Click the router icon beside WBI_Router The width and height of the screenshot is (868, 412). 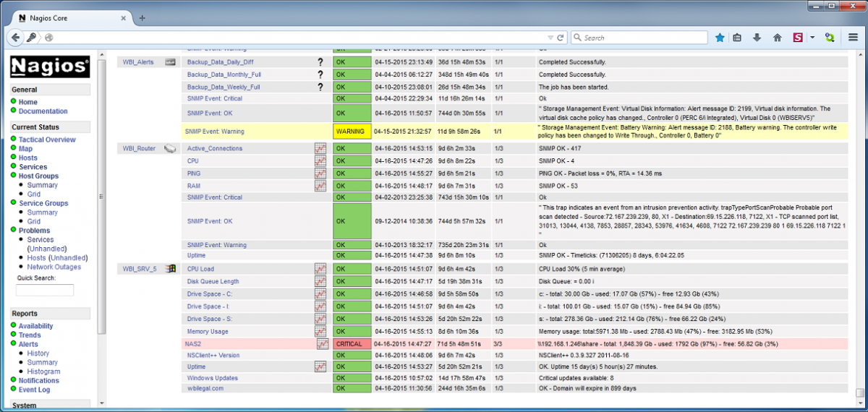[x=170, y=148]
